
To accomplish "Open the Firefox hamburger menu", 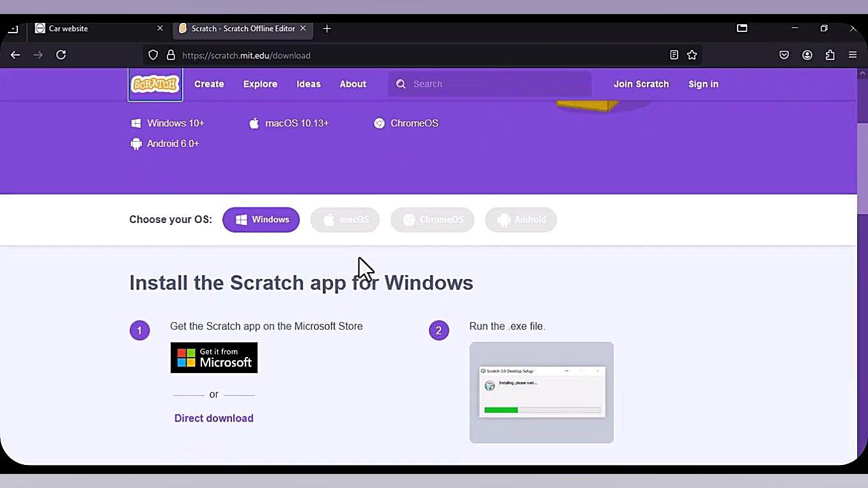I will click(853, 55).
